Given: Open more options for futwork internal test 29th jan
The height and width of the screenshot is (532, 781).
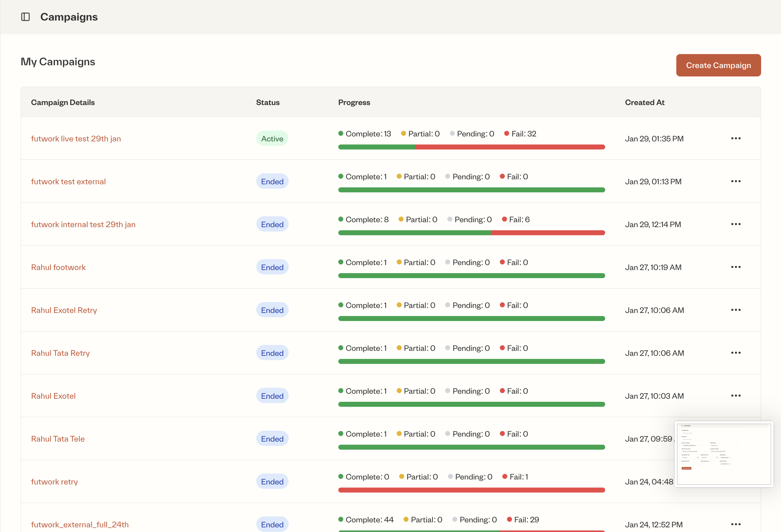Looking at the screenshot, I should tap(736, 224).
